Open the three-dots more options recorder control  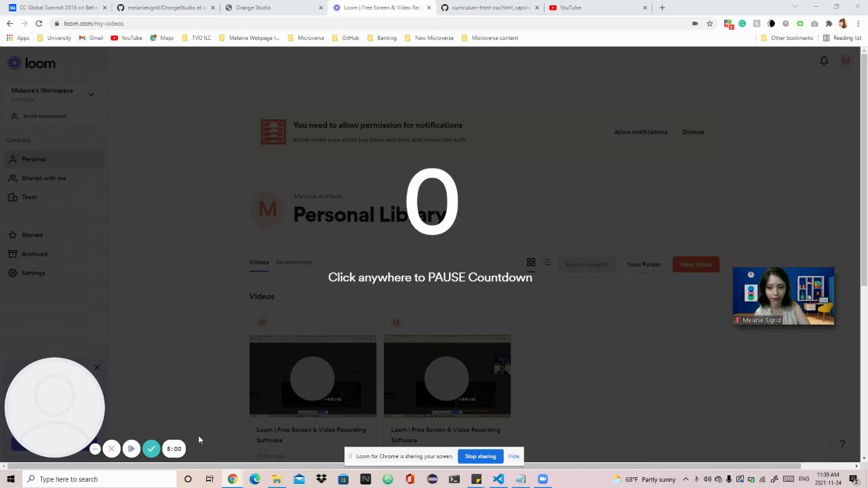[x=95, y=449]
